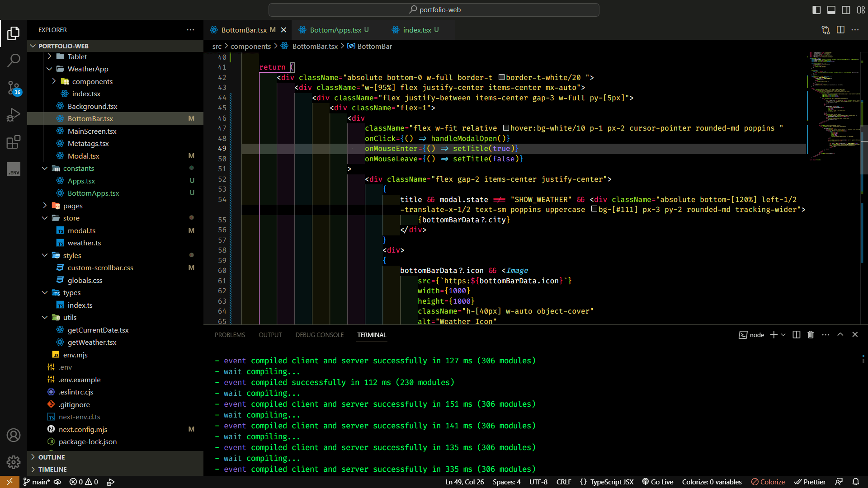Kill the terminal with the trash icon
The width and height of the screenshot is (868, 488).
pyautogui.click(x=810, y=334)
